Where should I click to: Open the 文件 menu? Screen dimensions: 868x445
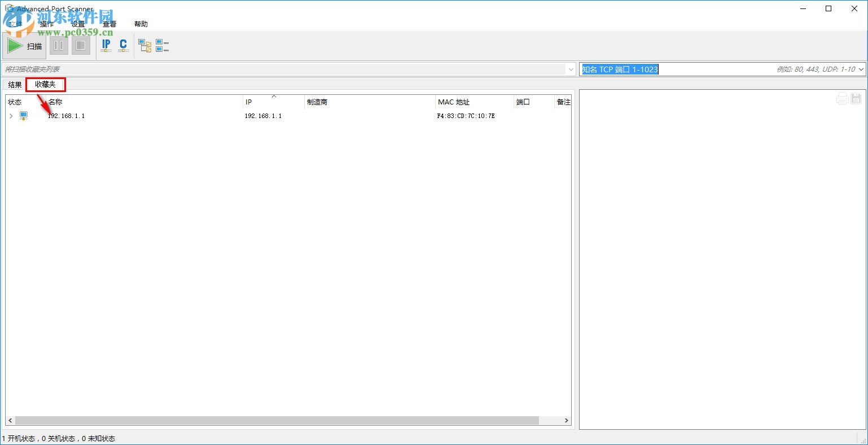[x=15, y=24]
